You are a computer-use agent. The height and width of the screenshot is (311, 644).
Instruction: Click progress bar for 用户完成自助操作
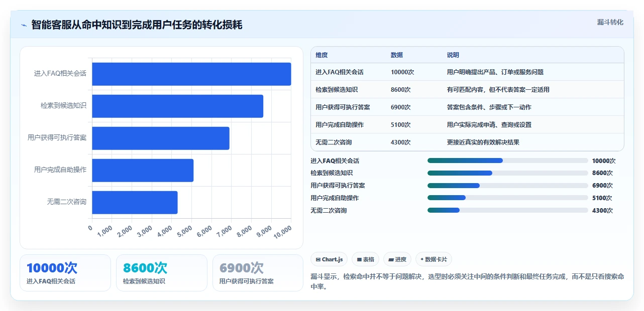(x=507, y=198)
